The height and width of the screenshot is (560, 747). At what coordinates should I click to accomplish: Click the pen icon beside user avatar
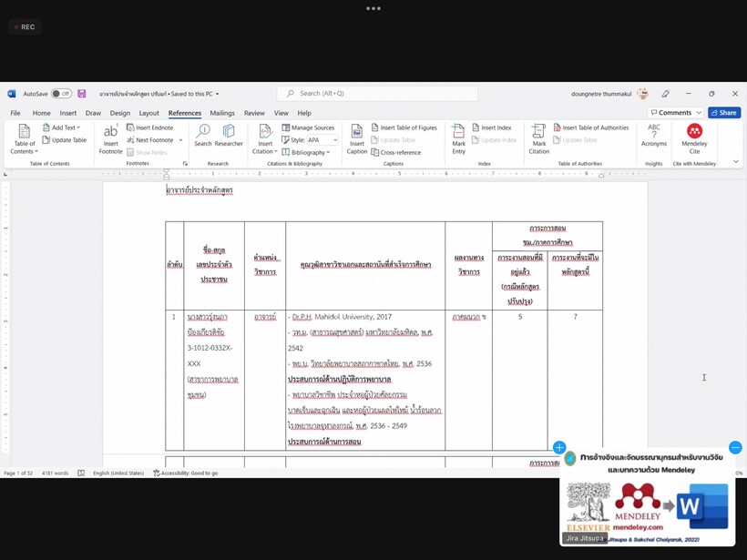tap(666, 94)
